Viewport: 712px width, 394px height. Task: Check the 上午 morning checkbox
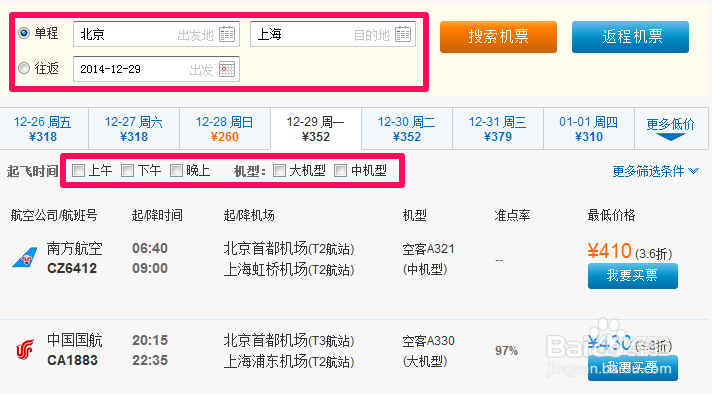point(79,171)
